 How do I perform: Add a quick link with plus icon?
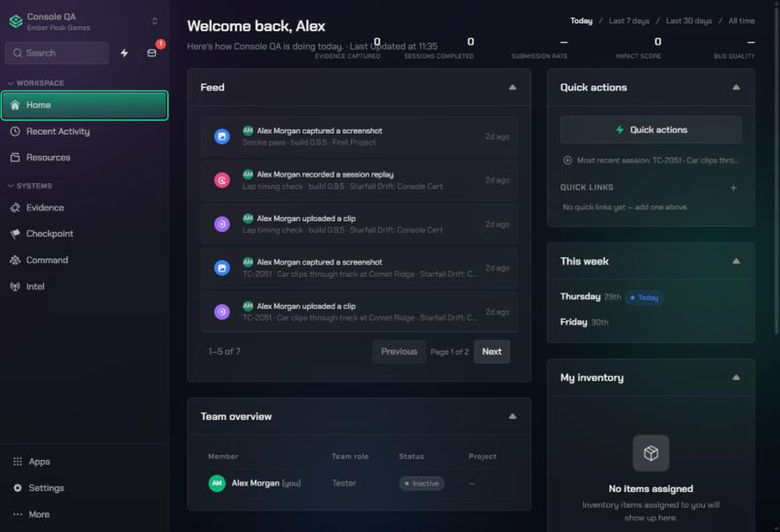coord(733,188)
